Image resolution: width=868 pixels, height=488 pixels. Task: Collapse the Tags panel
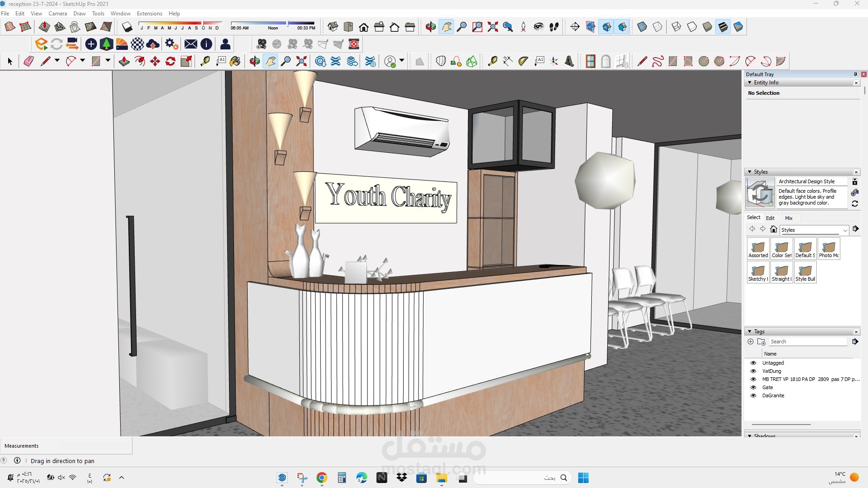pyautogui.click(x=750, y=332)
